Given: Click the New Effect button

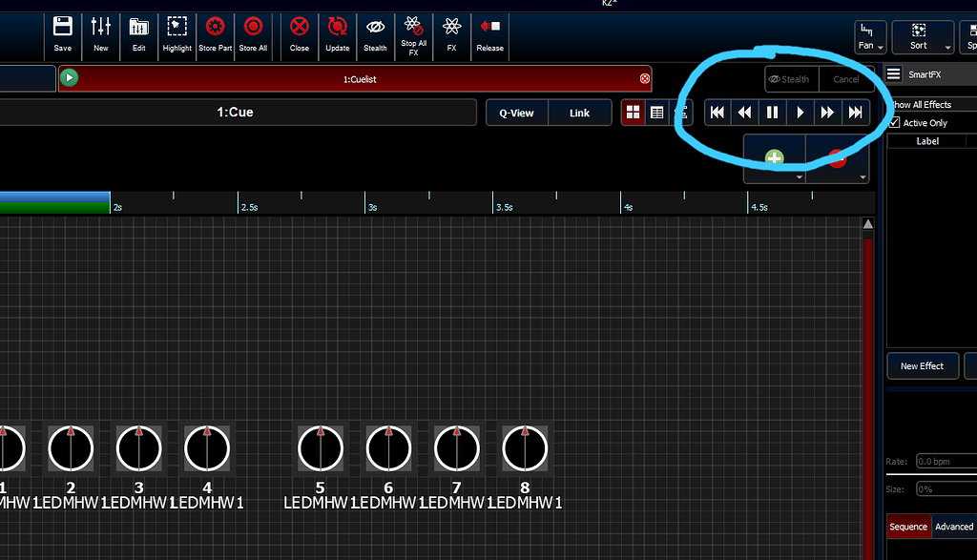Looking at the screenshot, I should [923, 365].
